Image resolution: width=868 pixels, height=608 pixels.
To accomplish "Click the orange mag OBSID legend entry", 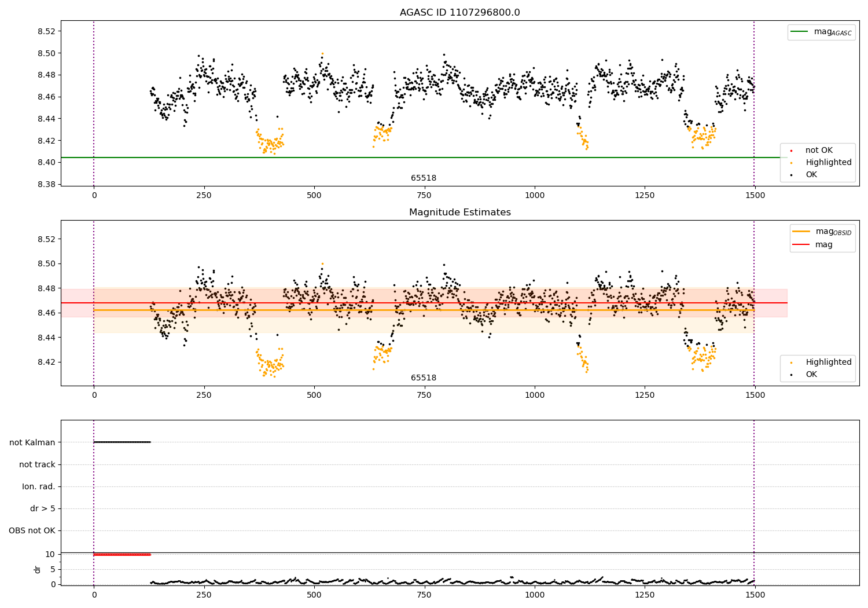I will point(822,232).
